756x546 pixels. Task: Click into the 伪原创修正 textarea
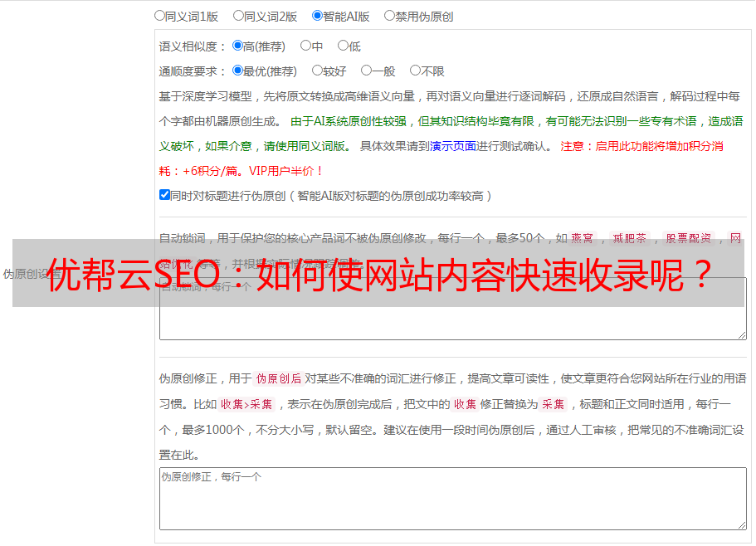coord(453,499)
